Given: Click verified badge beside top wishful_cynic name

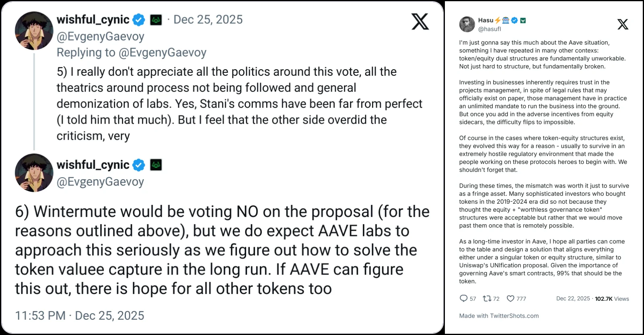Looking at the screenshot, I should [x=139, y=20].
